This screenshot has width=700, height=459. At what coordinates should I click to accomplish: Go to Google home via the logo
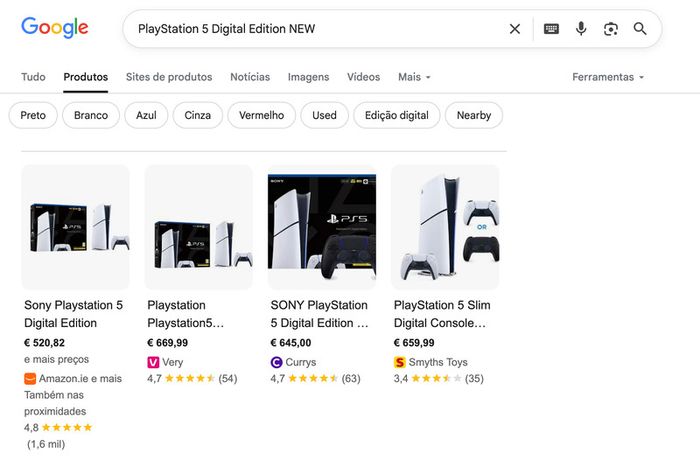point(54,28)
